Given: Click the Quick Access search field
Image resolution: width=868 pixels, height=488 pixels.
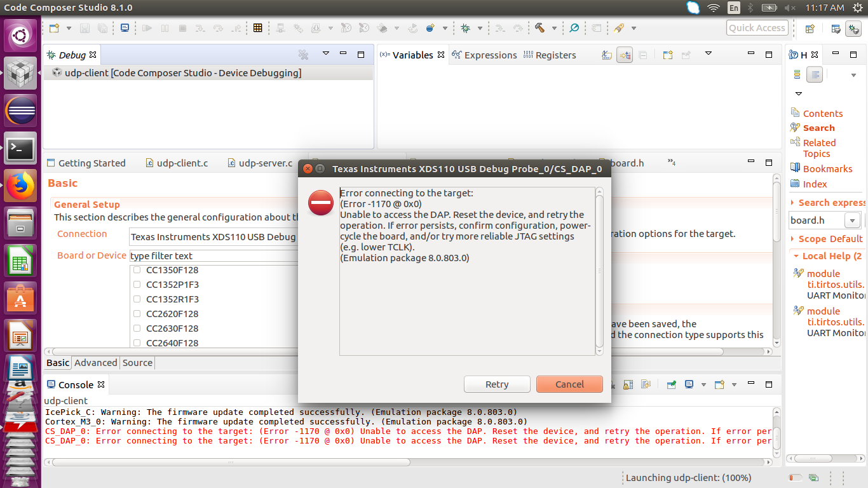Looking at the screenshot, I should (757, 28).
